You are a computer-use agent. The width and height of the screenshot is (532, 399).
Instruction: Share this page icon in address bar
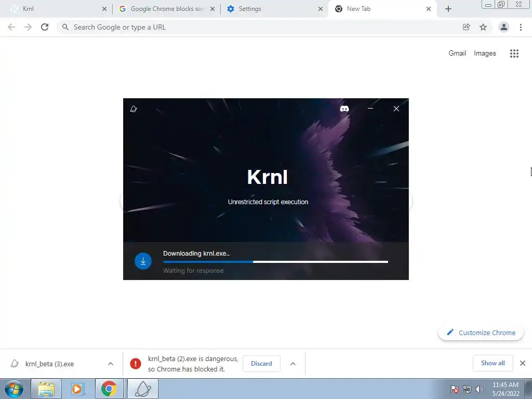coord(467,27)
